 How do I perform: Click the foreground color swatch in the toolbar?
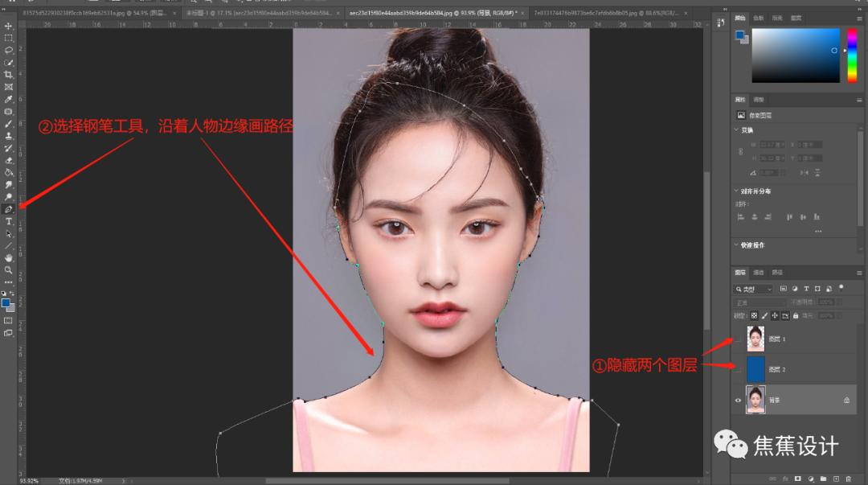[6, 302]
